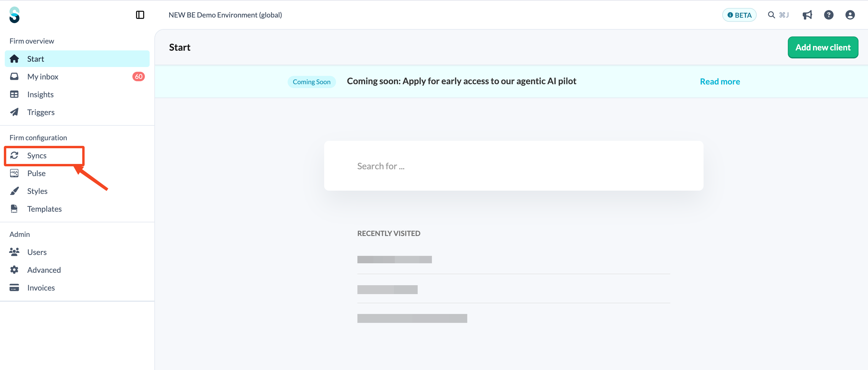Open Templates in the sidebar
This screenshot has width=868, height=370.
click(45, 209)
